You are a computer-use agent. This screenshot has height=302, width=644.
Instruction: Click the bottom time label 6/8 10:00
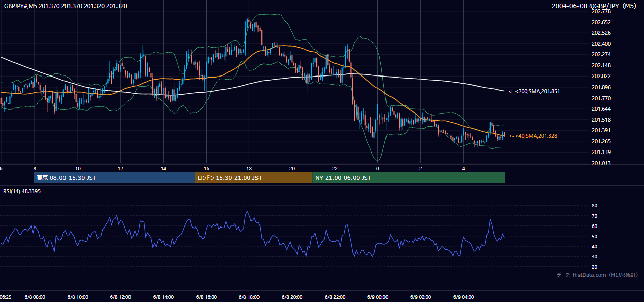pos(78,297)
